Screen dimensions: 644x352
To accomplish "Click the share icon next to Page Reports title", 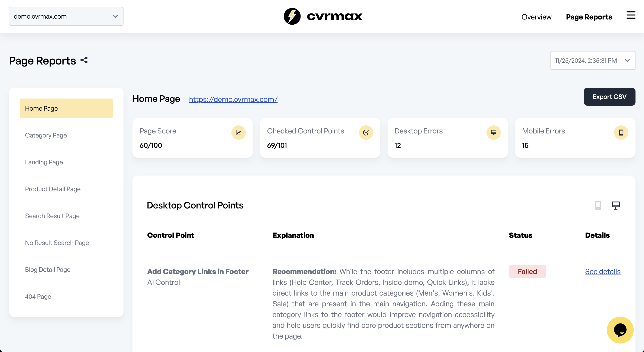I will (x=83, y=60).
